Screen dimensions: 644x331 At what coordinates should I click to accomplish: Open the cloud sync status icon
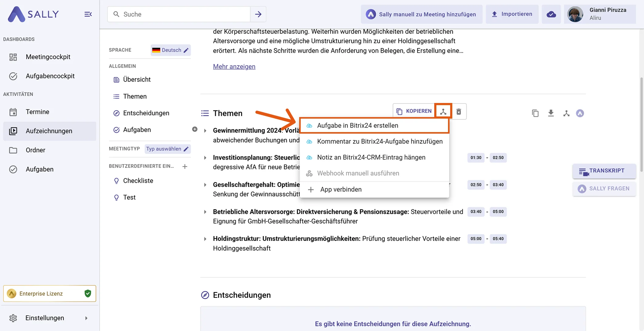pyautogui.click(x=551, y=14)
